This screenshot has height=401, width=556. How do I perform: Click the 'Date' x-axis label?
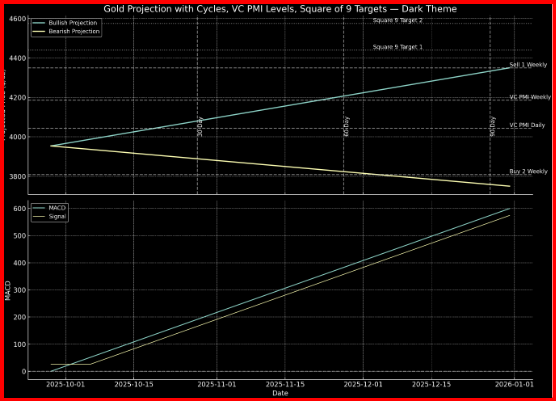(x=280, y=393)
